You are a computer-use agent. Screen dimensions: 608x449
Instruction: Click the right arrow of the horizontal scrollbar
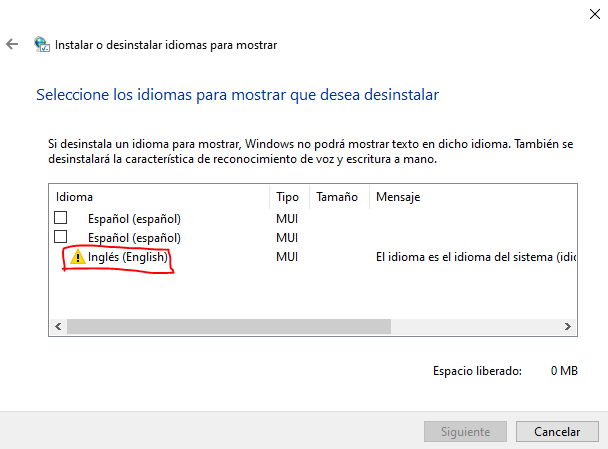[x=568, y=326]
